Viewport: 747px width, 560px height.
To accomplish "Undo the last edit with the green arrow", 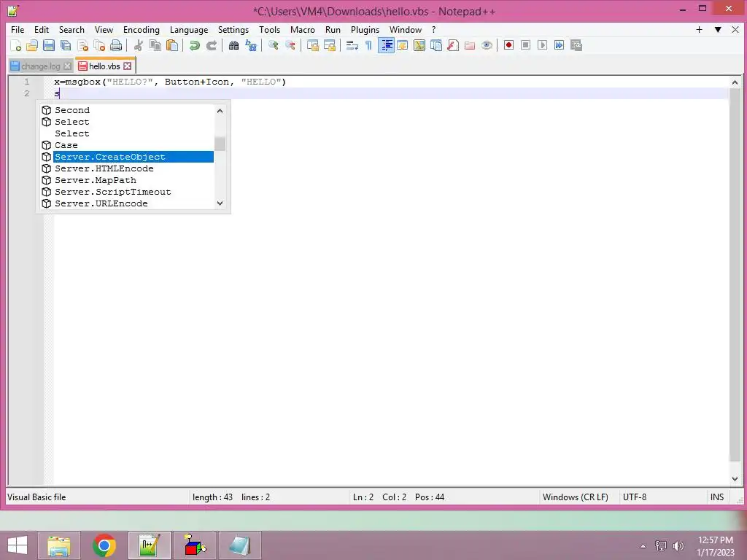I will tap(194, 45).
